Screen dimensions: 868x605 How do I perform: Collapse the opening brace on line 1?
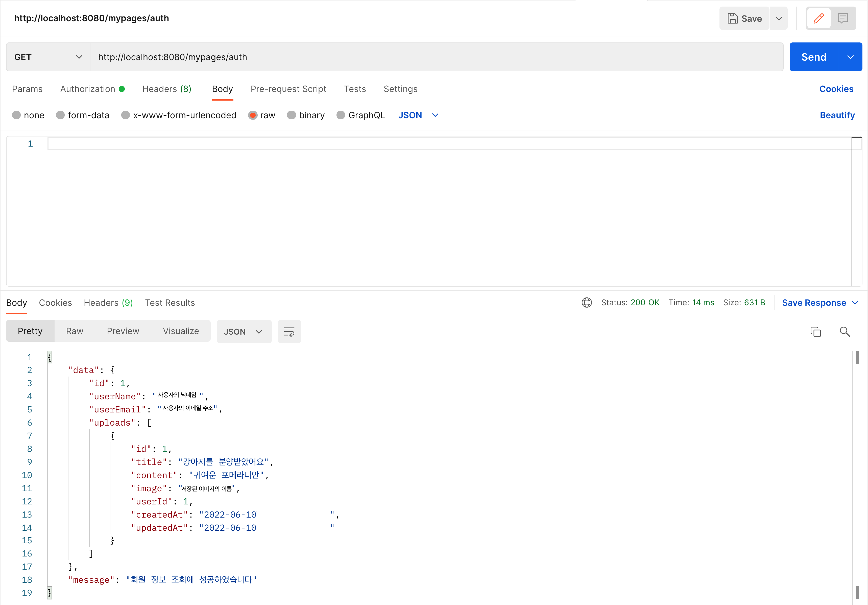tap(50, 357)
